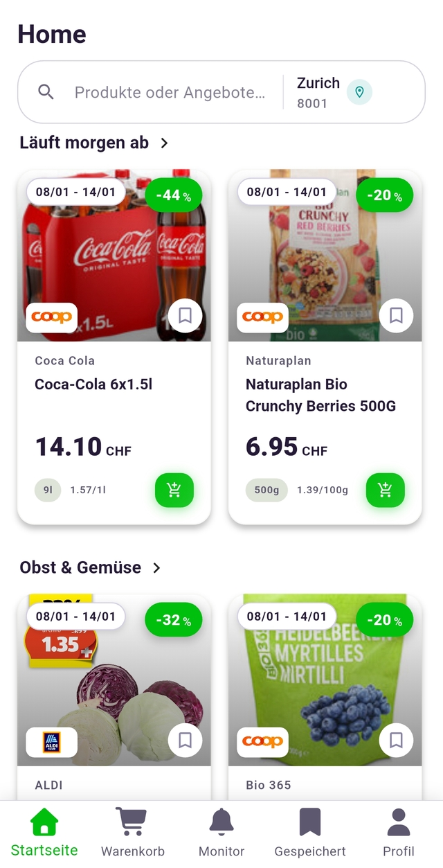The height and width of the screenshot is (868, 443).
Task: Tap the Coop logo on blueberries card
Action: click(x=263, y=742)
